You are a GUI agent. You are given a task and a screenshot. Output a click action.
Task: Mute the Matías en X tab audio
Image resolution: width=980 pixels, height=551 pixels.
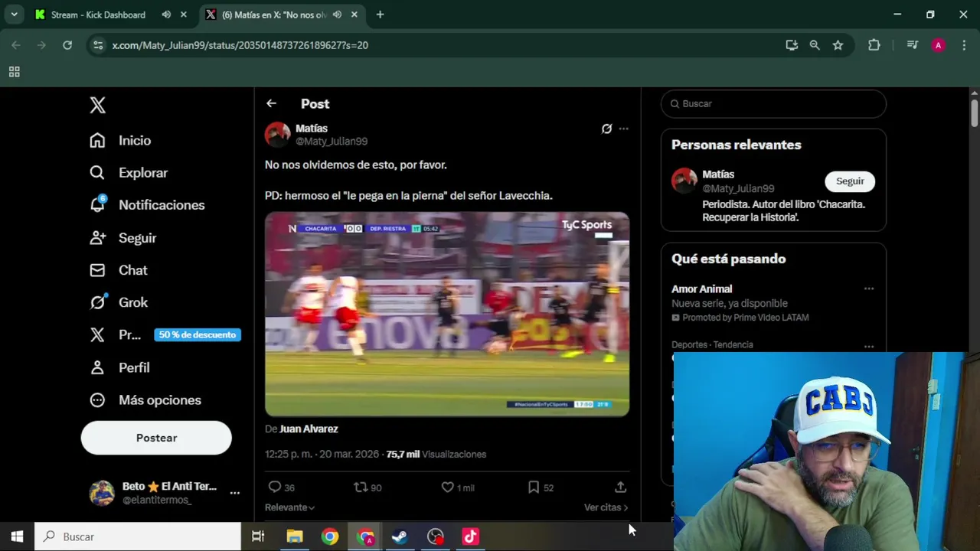tap(337, 15)
